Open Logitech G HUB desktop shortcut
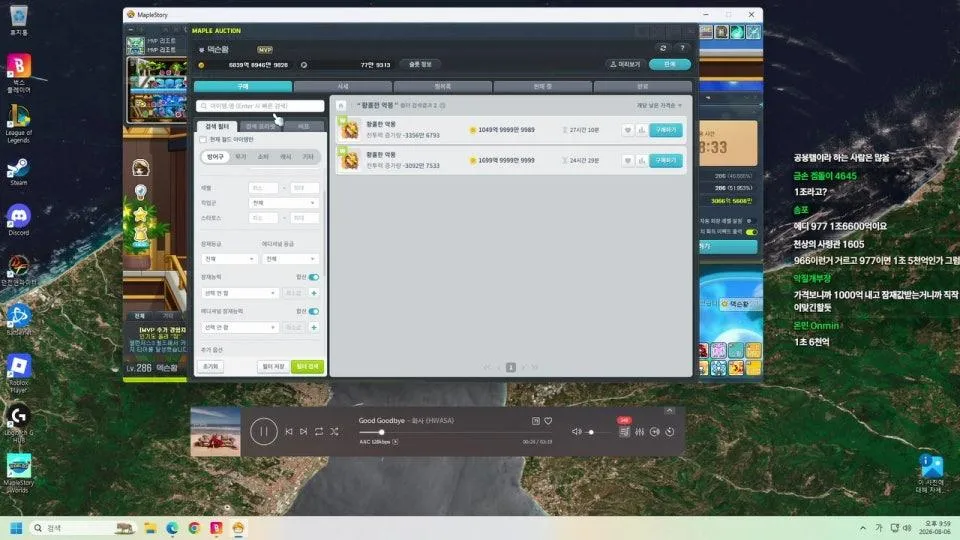This screenshot has width=960, height=540. click(x=18, y=423)
